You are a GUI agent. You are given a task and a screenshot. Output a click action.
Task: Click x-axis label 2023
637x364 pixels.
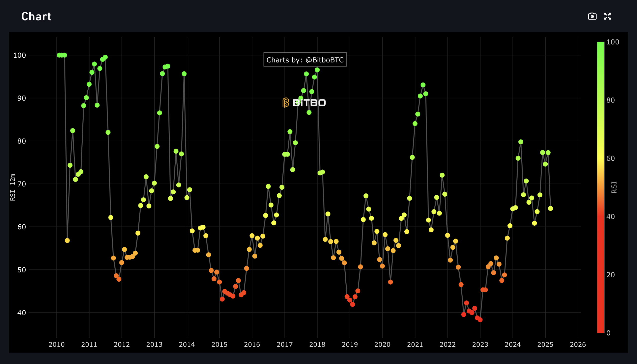[480, 345]
